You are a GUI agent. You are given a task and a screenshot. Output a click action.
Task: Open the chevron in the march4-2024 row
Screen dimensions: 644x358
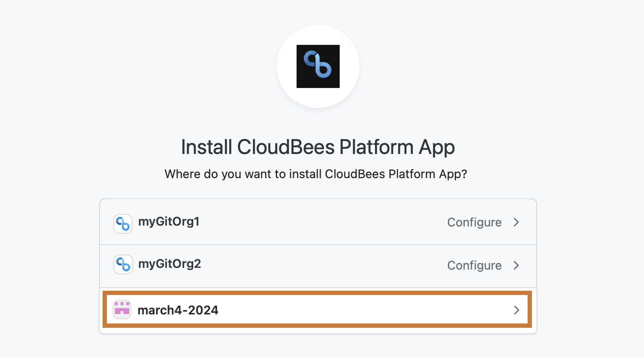coord(516,310)
